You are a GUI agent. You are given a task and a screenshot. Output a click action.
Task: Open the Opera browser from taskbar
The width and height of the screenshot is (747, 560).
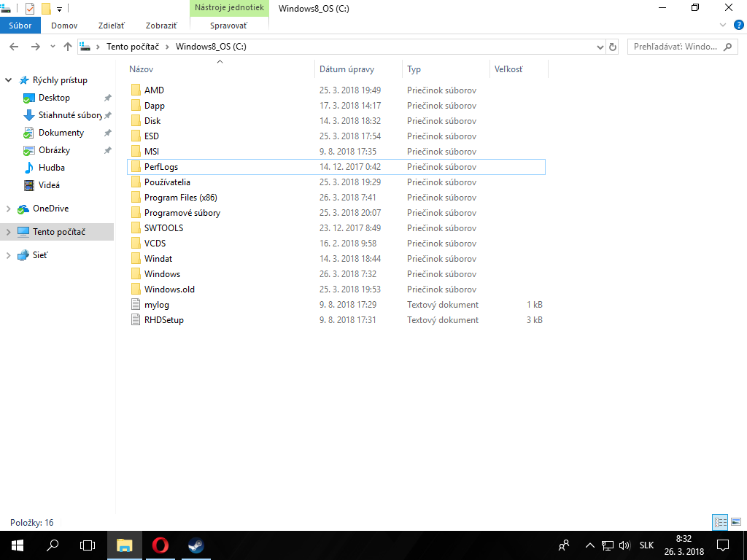pos(160,545)
